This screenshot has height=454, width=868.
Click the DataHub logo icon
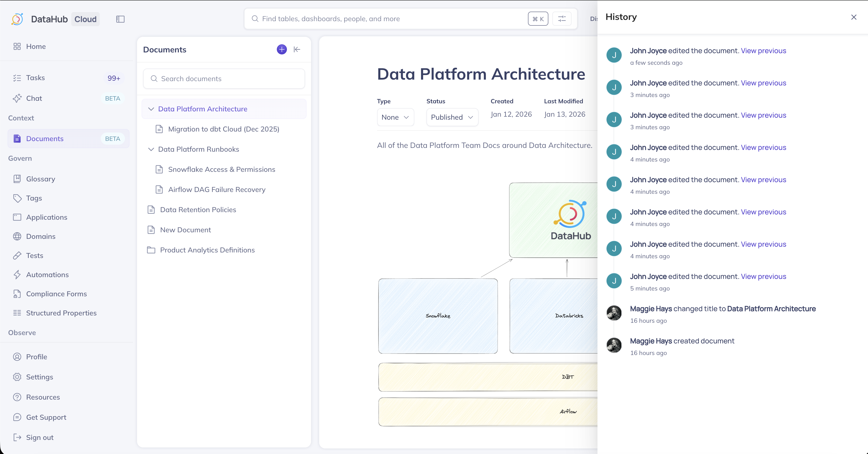[17, 19]
